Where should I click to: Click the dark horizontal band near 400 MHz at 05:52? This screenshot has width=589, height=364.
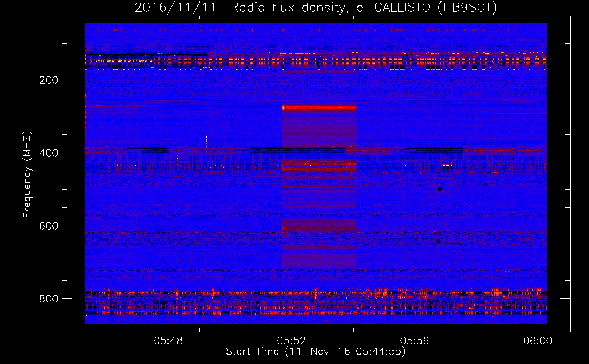pos(297,149)
